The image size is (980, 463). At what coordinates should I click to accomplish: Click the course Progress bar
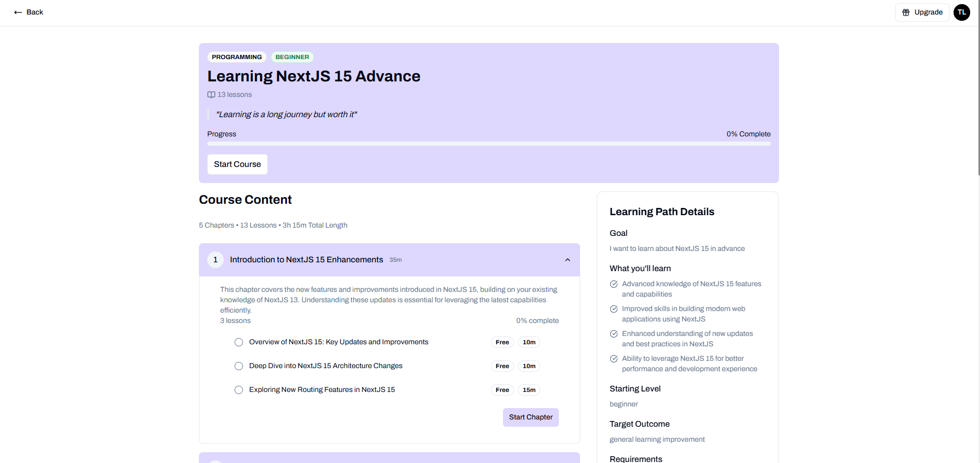click(x=489, y=144)
